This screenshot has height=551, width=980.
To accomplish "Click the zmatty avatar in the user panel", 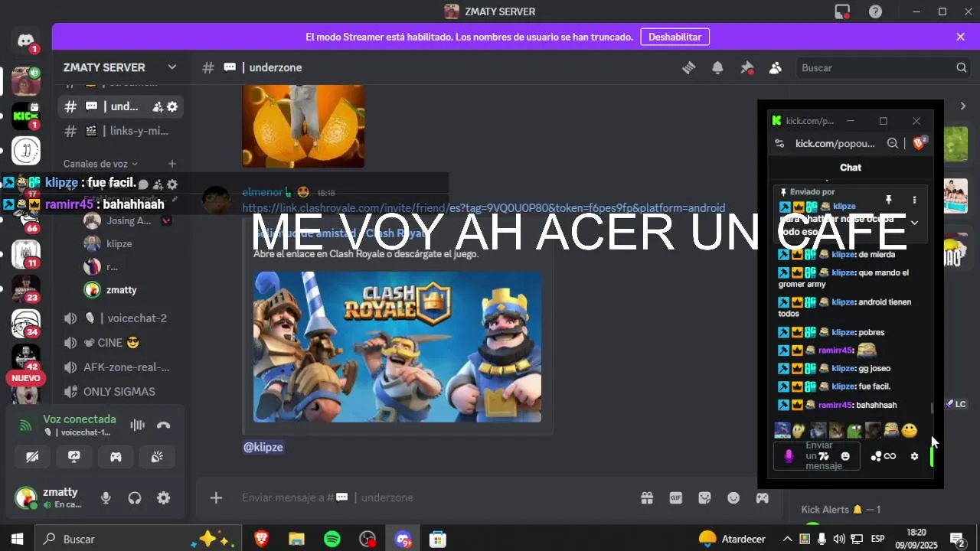I will point(25,498).
